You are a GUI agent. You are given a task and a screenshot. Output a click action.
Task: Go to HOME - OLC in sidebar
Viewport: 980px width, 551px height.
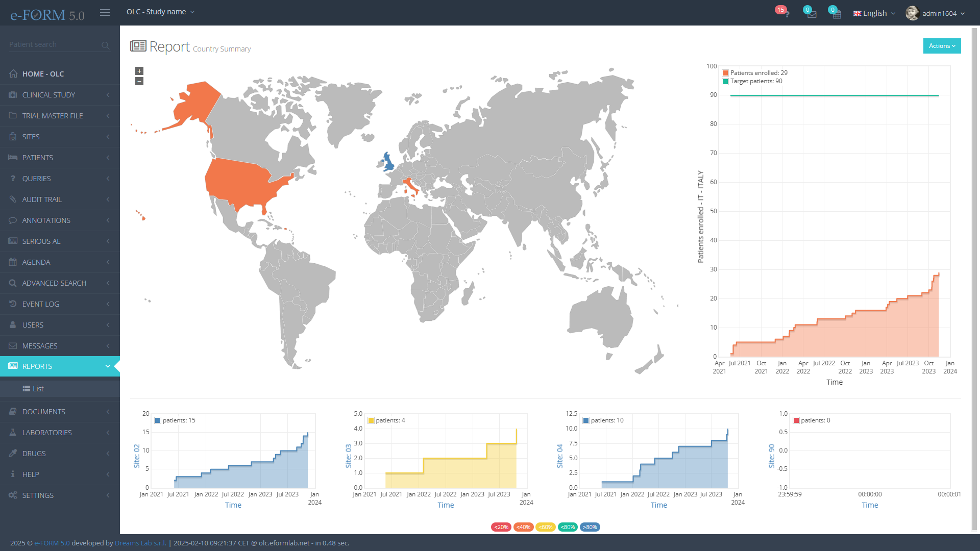pos(43,74)
